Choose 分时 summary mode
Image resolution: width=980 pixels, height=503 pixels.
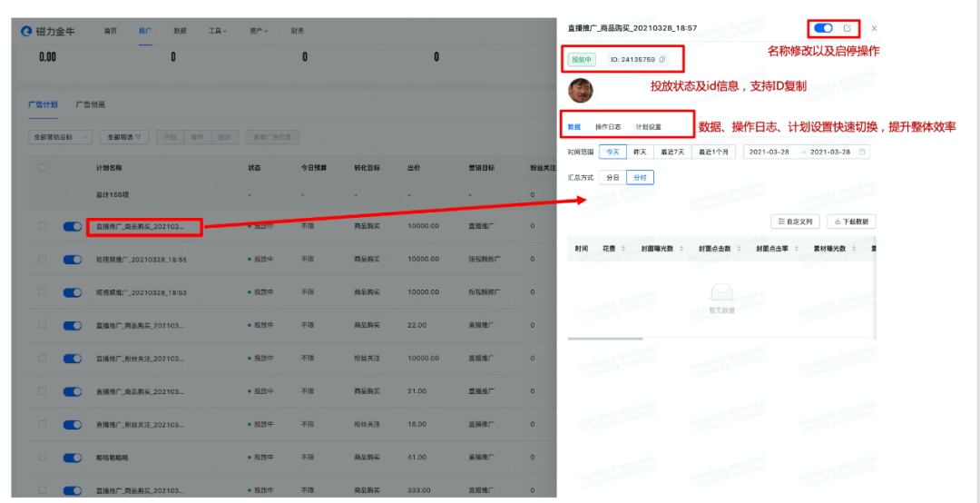[640, 178]
